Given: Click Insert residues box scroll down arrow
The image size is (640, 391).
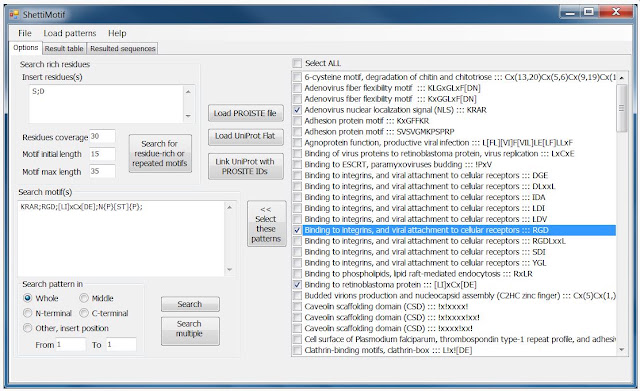Looking at the screenshot, I should click(x=188, y=116).
